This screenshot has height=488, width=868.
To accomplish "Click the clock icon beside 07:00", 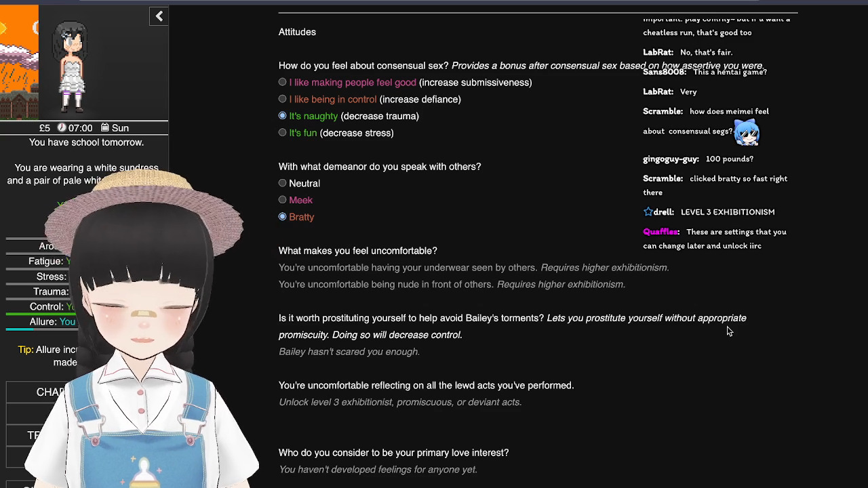I will (x=62, y=127).
